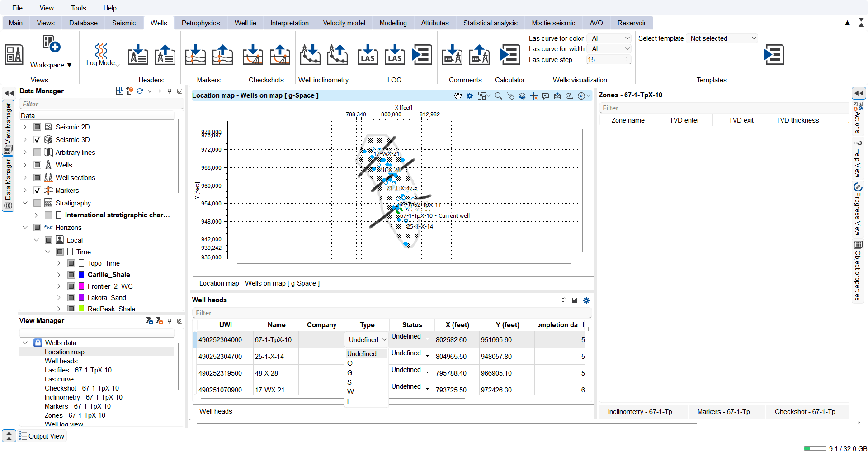868x453 pixels.
Task: Click the Frontier_2_WC magenta color swatch
Action: 81,286
